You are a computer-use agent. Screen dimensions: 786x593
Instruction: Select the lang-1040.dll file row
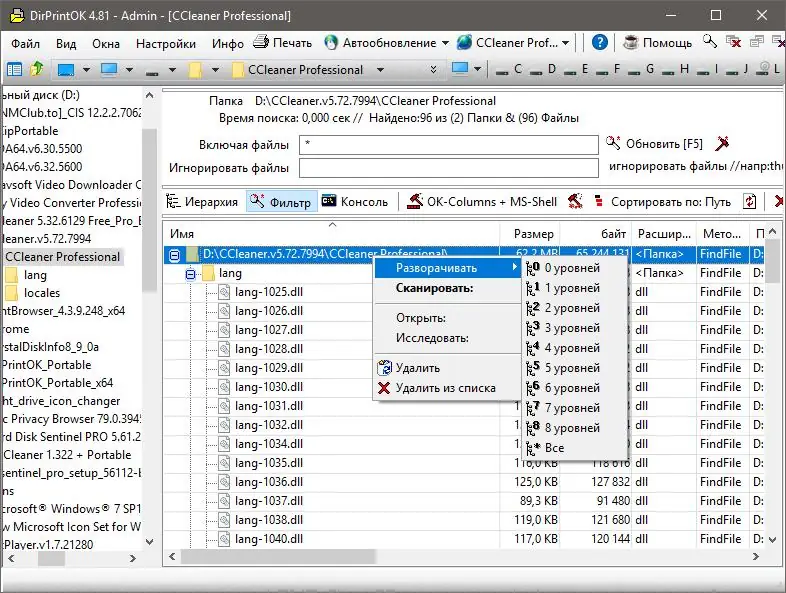coord(464,539)
